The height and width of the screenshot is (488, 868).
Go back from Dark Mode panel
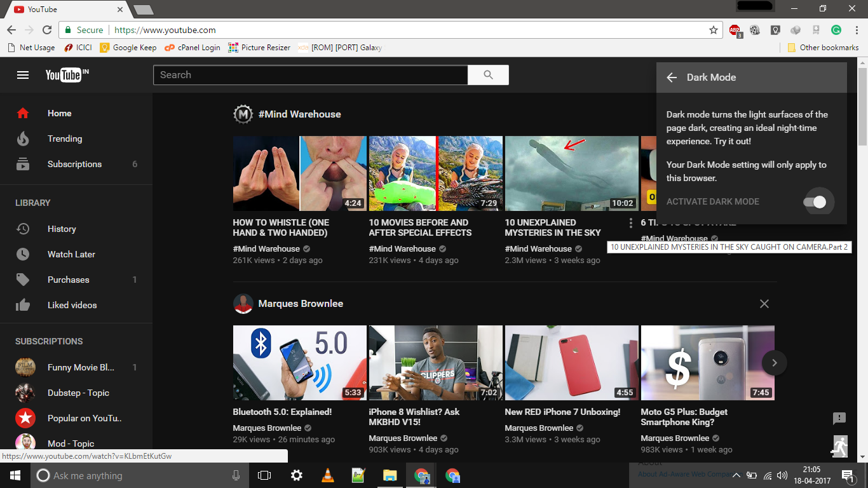(x=672, y=78)
